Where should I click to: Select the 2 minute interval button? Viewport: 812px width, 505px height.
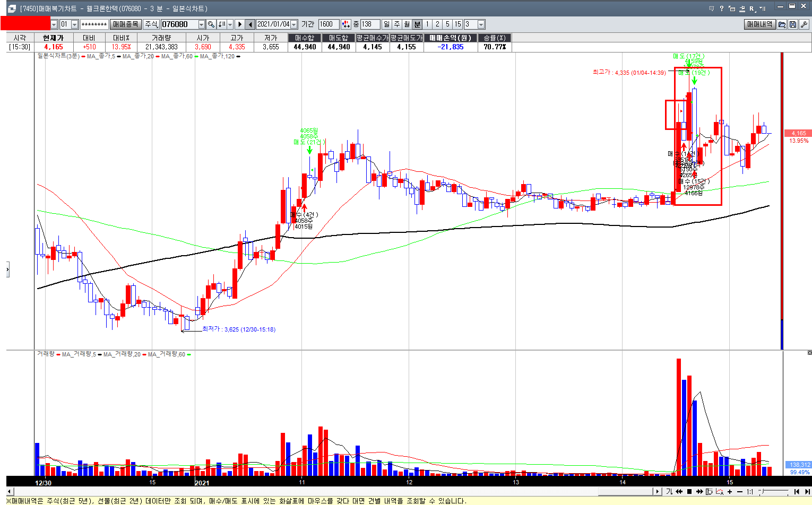437,24
